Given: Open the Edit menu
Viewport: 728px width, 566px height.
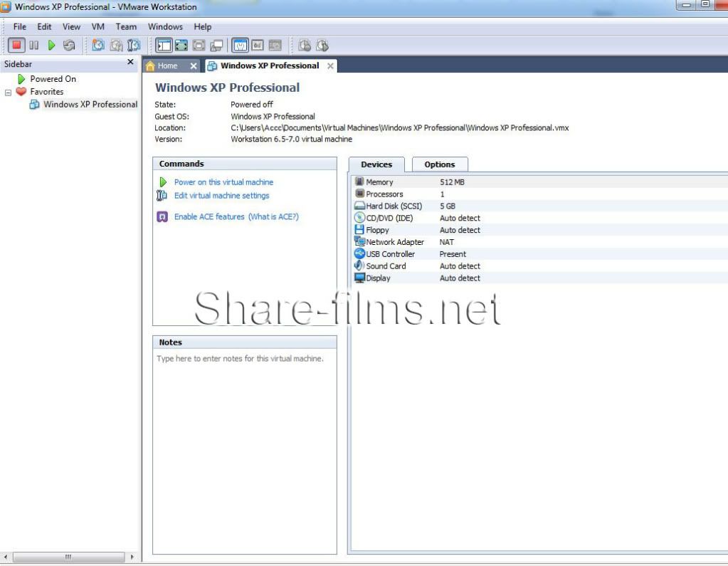Looking at the screenshot, I should coord(44,27).
